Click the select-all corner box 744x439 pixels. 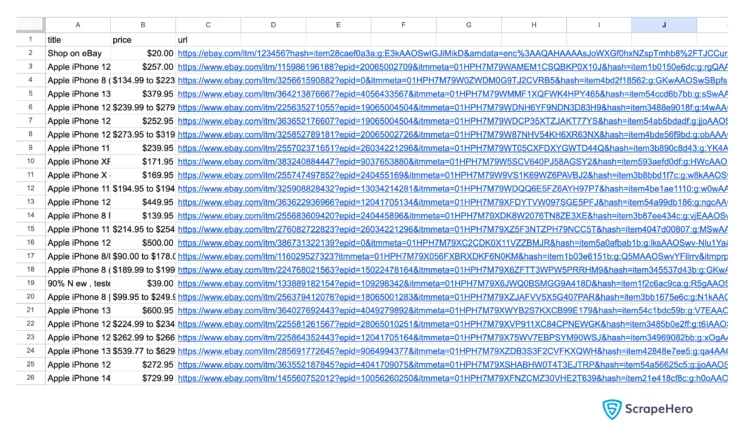pyautogui.click(x=30, y=25)
